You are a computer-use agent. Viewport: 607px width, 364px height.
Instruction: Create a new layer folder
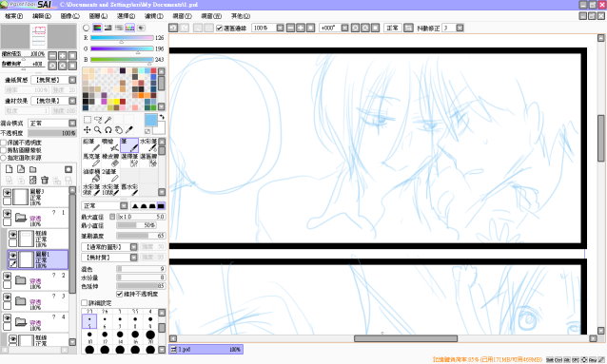(33, 169)
